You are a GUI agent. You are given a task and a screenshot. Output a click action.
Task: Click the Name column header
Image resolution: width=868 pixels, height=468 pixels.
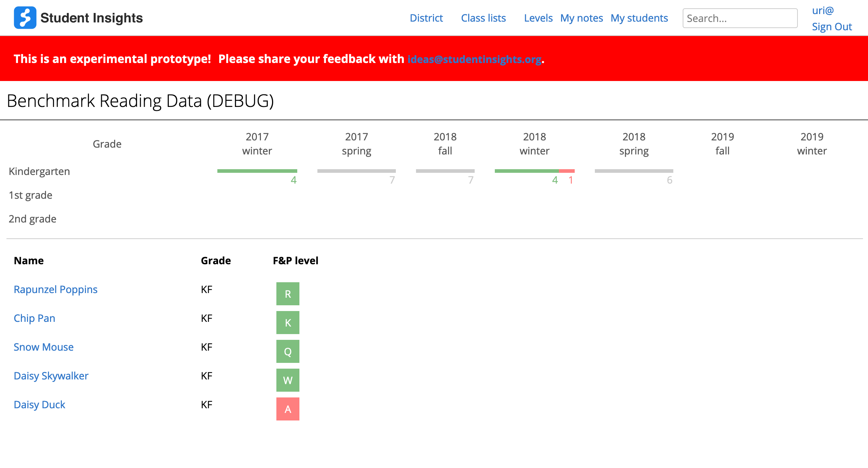(29, 261)
